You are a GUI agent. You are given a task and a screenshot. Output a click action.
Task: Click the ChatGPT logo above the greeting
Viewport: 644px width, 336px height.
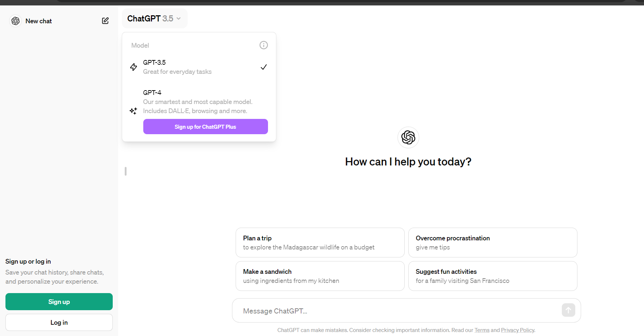408,137
